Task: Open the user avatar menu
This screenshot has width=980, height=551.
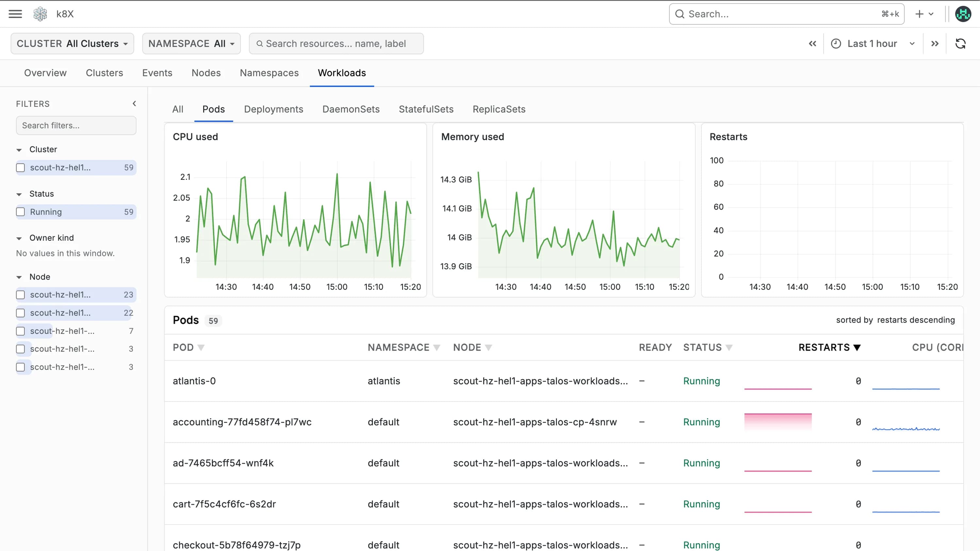Action: (963, 14)
